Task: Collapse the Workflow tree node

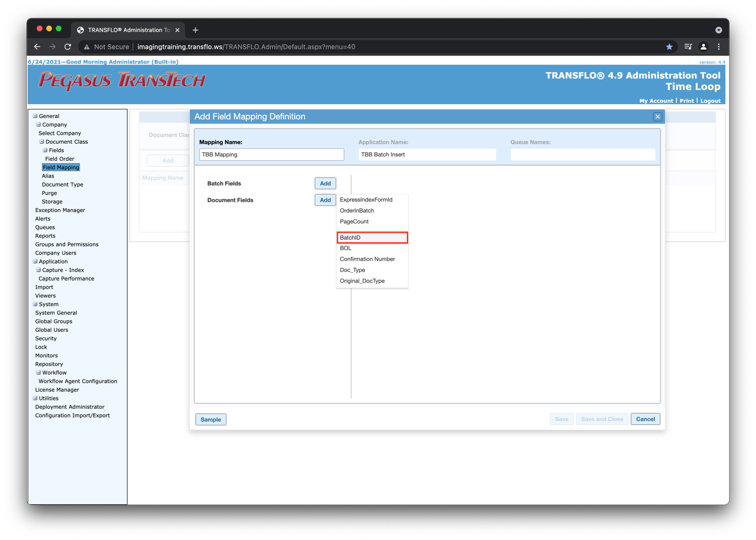Action: click(39, 373)
